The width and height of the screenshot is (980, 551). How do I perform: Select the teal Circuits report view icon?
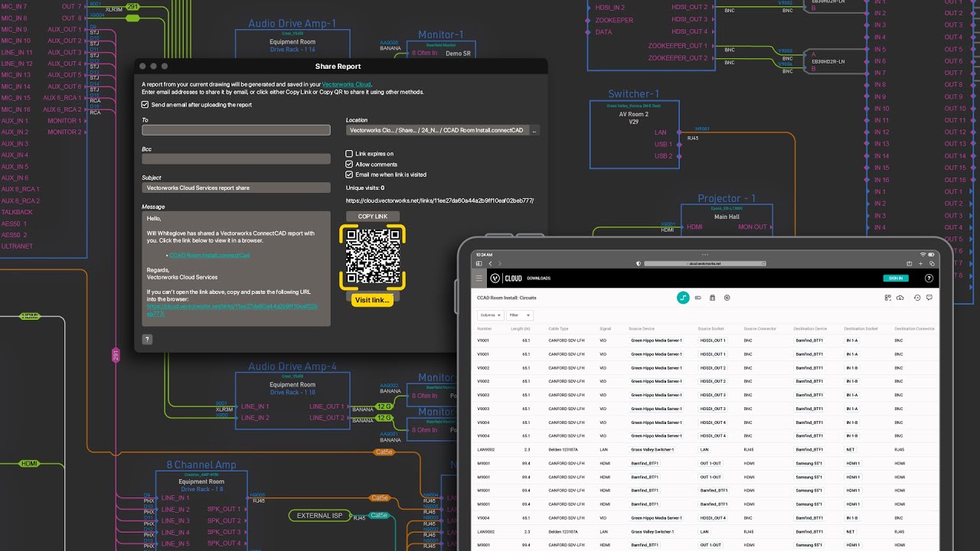[x=683, y=298]
